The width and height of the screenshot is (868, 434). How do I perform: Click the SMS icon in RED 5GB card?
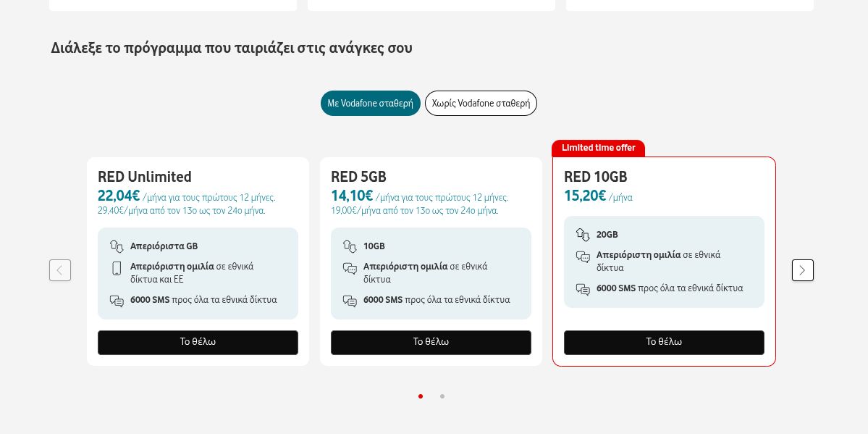click(x=350, y=301)
